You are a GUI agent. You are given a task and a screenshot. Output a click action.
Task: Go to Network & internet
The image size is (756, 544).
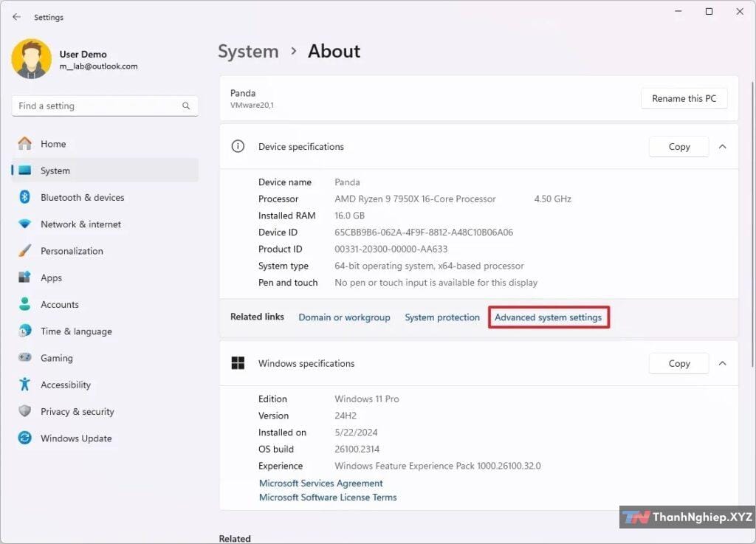(x=105, y=224)
